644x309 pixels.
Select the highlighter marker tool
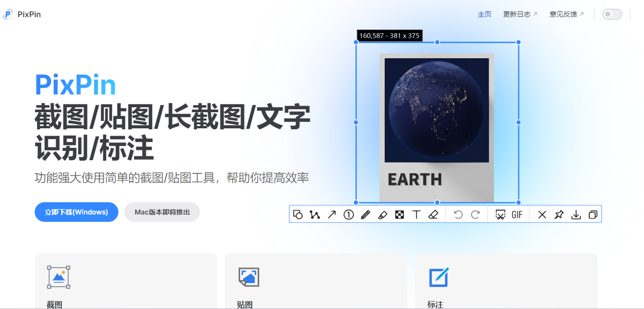tap(382, 214)
